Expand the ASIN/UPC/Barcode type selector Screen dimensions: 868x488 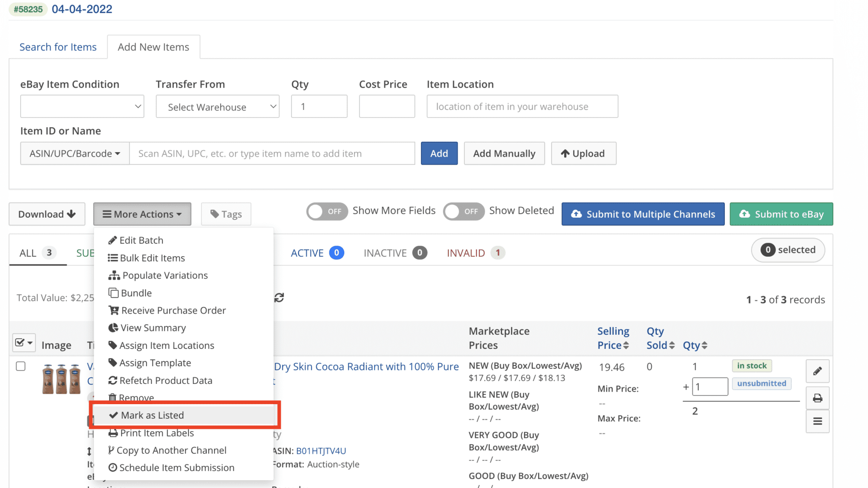pos(75,153)
